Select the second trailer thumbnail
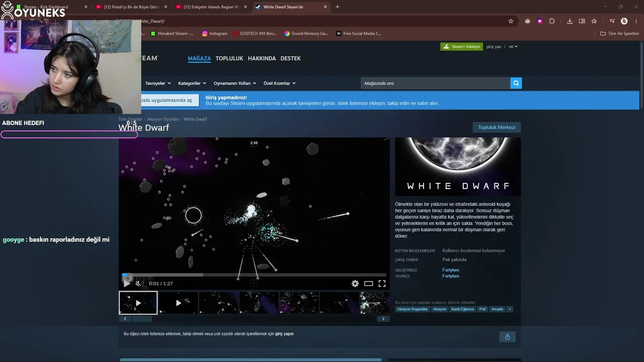644x362 pixels. coord(178,303)
